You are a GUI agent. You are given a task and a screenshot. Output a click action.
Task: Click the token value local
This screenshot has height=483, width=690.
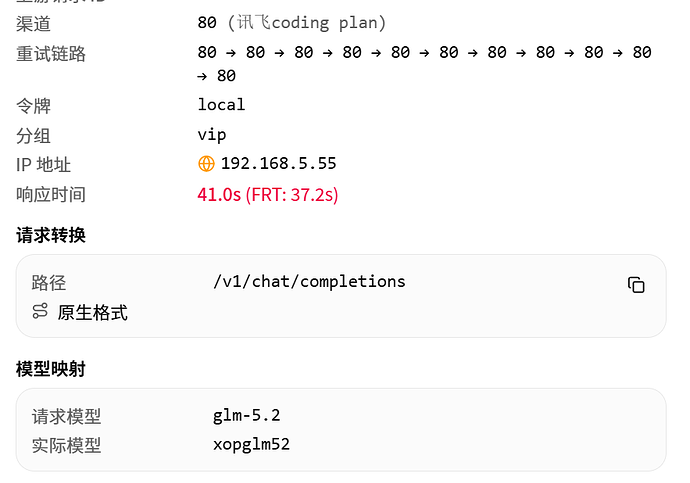pos(221,105)
